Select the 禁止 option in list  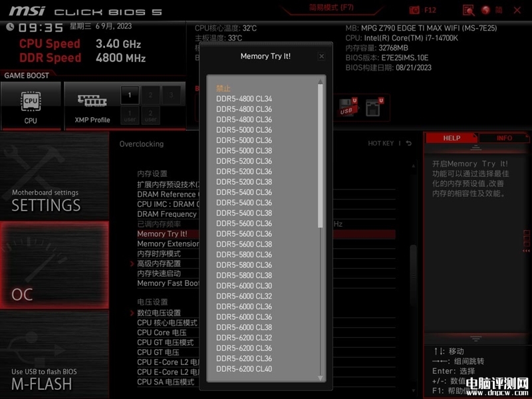223,88
